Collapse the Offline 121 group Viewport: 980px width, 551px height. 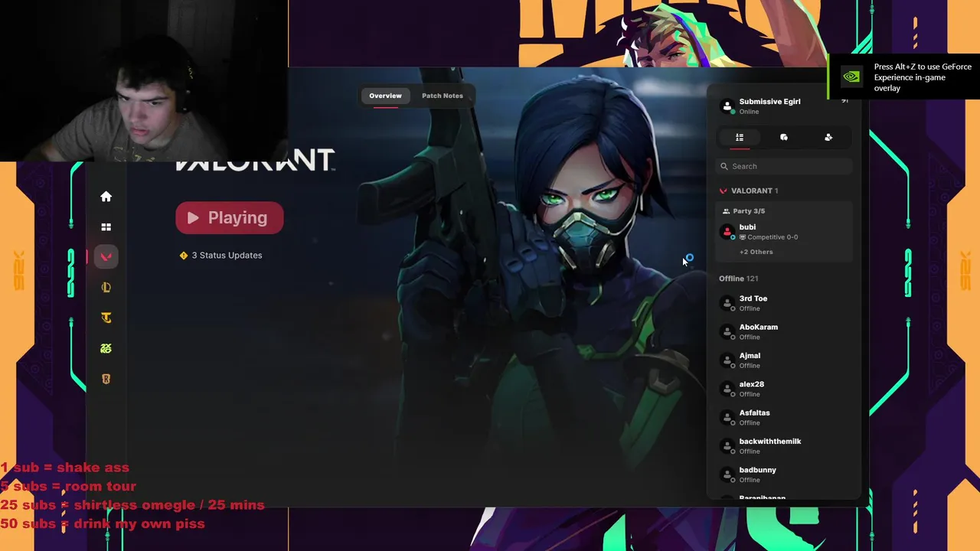coord(739,279)
